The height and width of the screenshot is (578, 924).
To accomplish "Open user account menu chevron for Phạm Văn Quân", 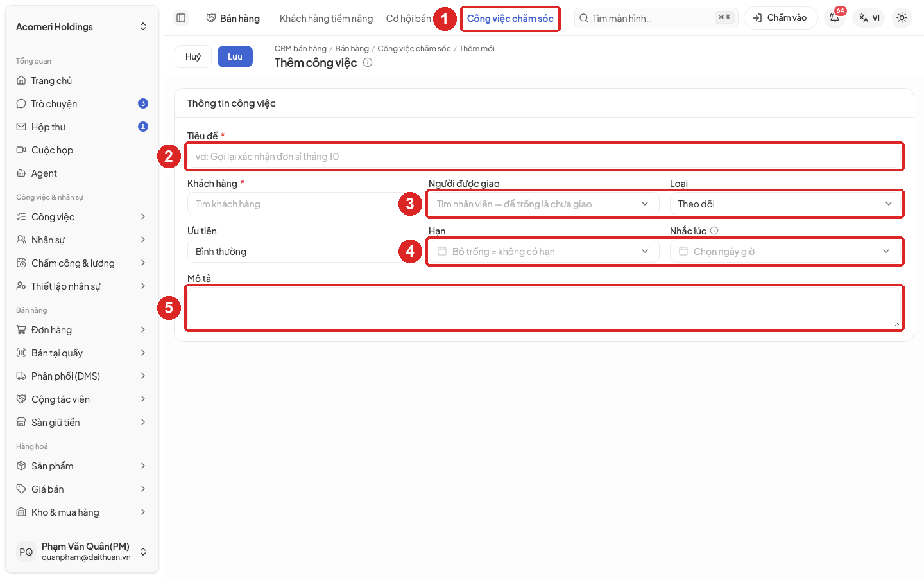I will 143,552.
